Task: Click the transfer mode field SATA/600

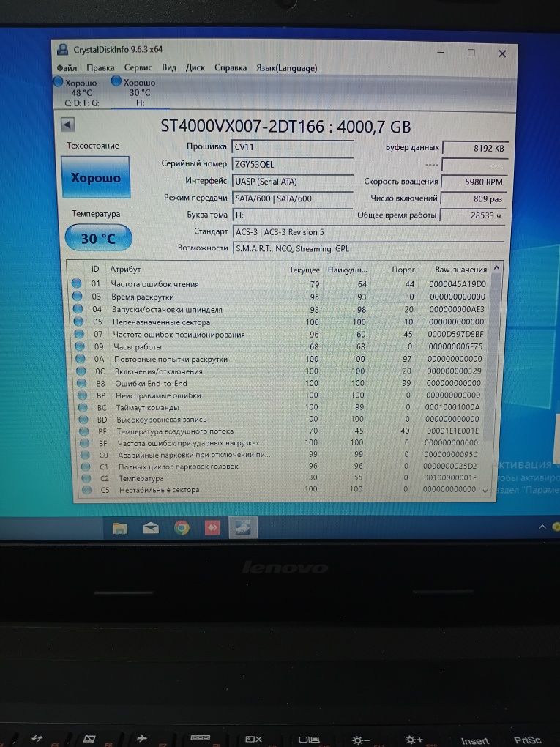Action: (292, 198)
